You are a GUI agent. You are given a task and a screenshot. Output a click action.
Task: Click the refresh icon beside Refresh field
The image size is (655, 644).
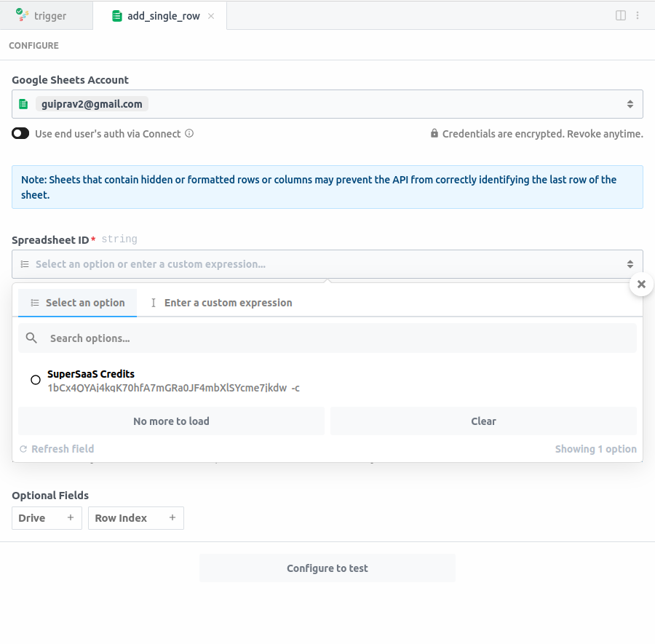23,448
